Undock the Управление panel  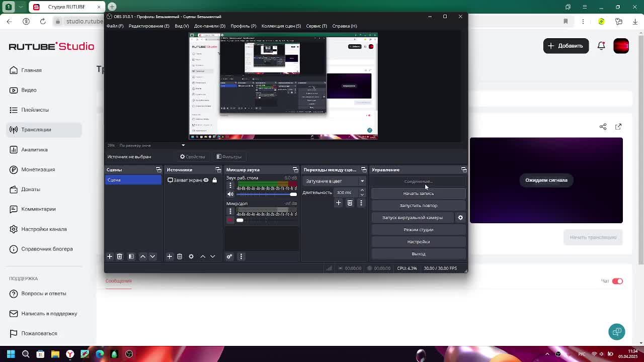tap(464, 170)
